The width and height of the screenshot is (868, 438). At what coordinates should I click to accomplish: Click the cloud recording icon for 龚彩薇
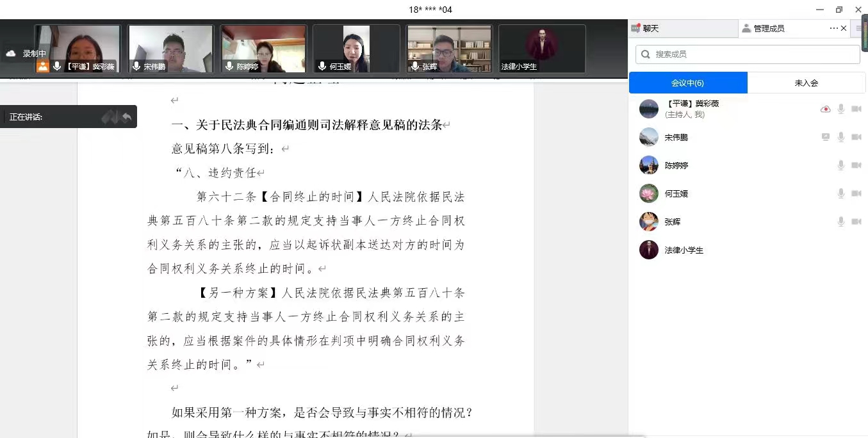(x=826, y=109)
